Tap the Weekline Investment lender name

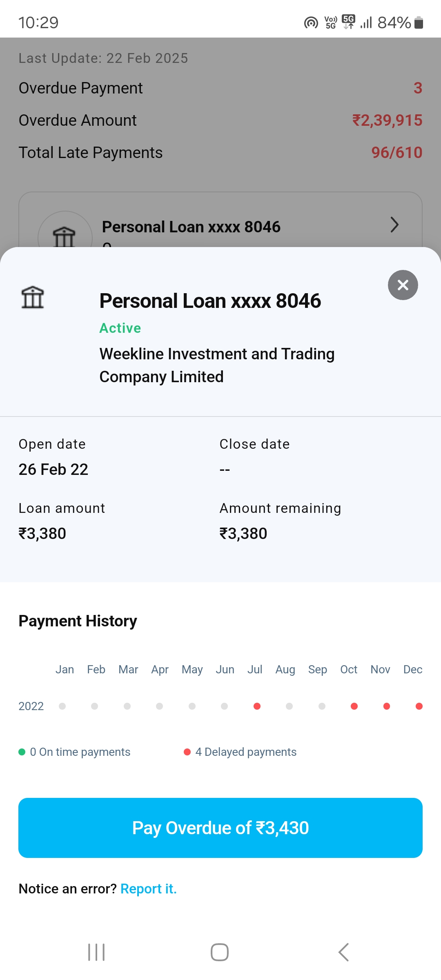click(x=217, y=365)
